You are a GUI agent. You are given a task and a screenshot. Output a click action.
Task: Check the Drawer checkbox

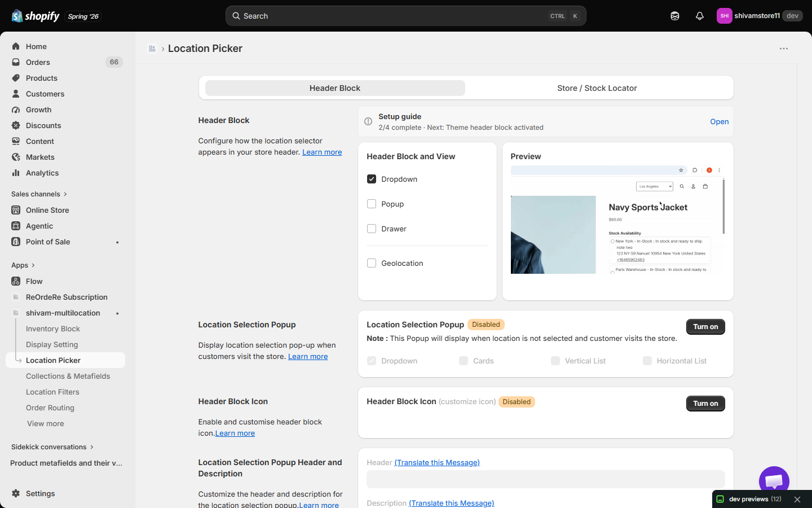tap(372, 229)
